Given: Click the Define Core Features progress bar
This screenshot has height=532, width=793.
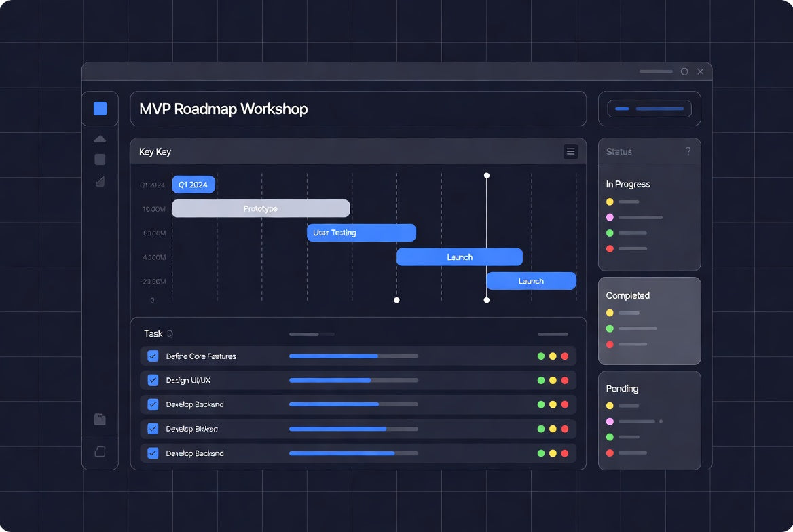Looking at the screenshot, I should (354, 356).
